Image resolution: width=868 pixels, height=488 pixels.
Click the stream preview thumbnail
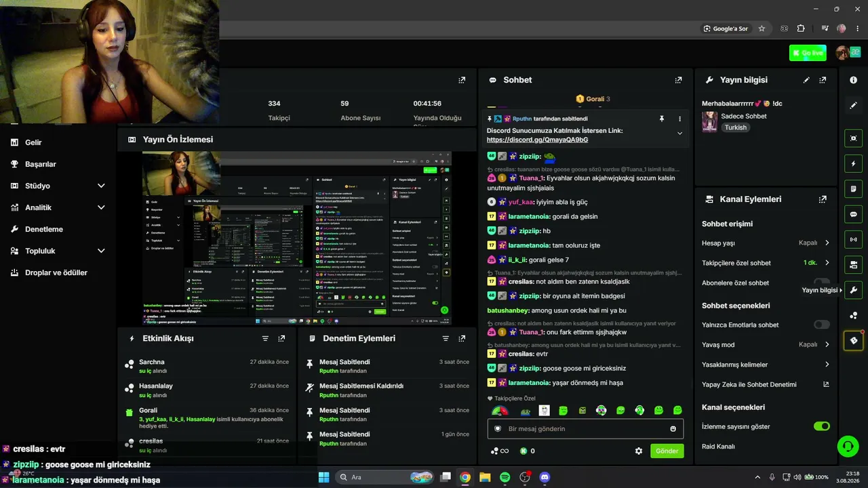click(x=297, y=238)
